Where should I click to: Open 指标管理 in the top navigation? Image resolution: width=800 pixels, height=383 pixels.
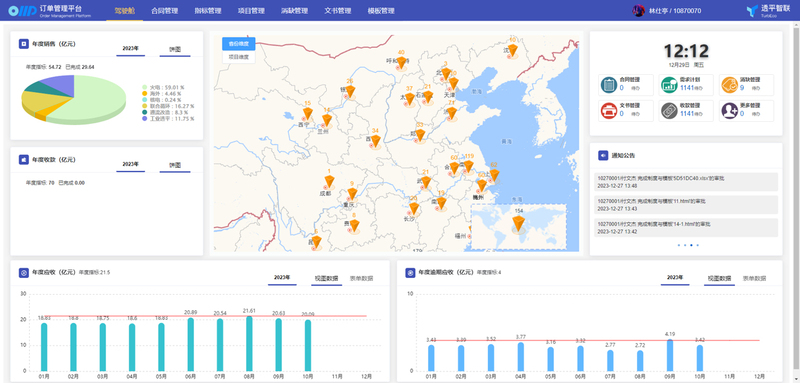(x=208, y=11)
